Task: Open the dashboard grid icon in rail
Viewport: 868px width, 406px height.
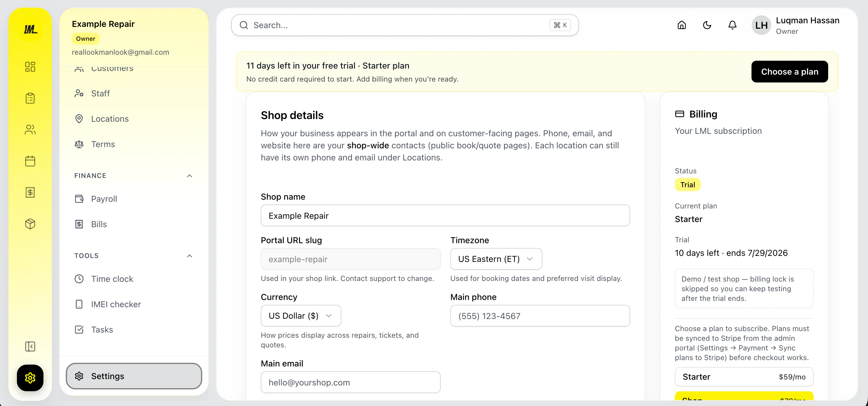Action: tap(30, 66)
